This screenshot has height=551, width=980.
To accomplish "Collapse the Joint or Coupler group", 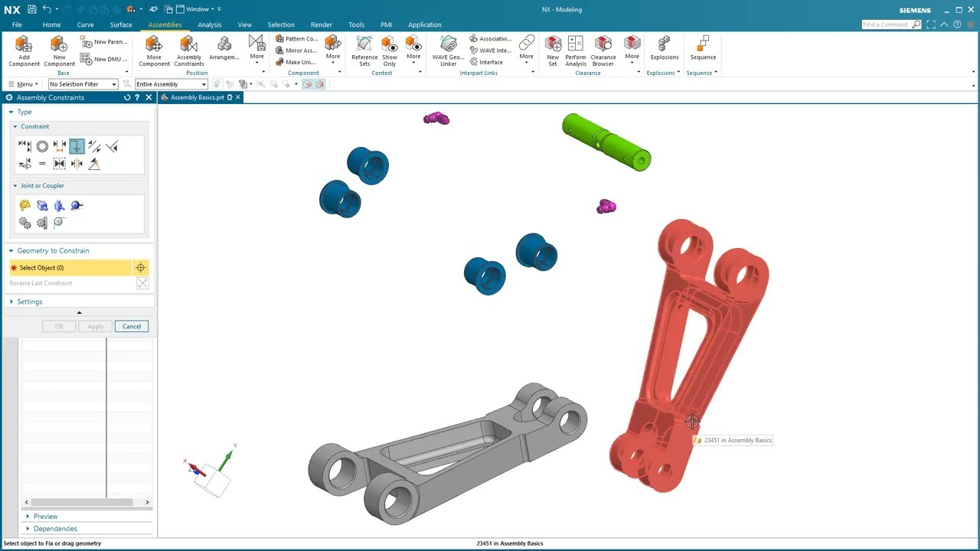I will (x=15, y=185).
